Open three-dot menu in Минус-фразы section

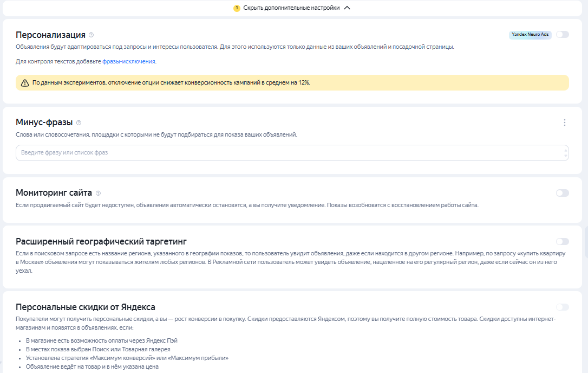(x=564, y=123)
